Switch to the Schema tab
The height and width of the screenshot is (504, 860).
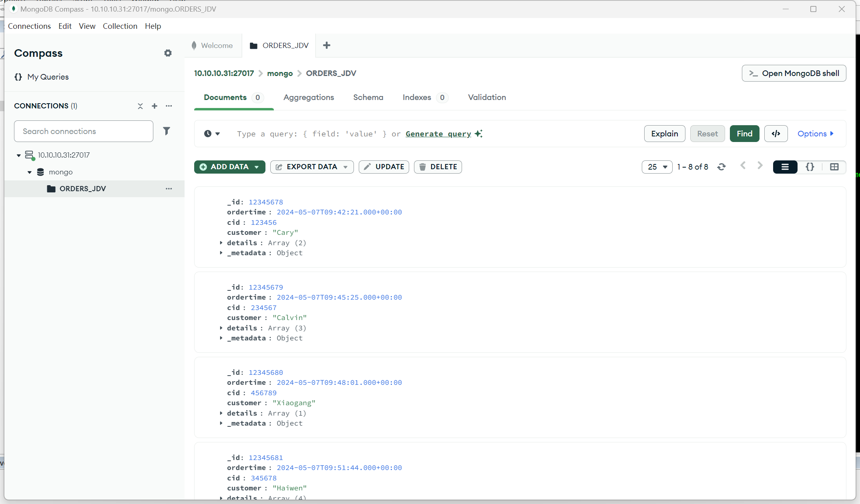368,97
